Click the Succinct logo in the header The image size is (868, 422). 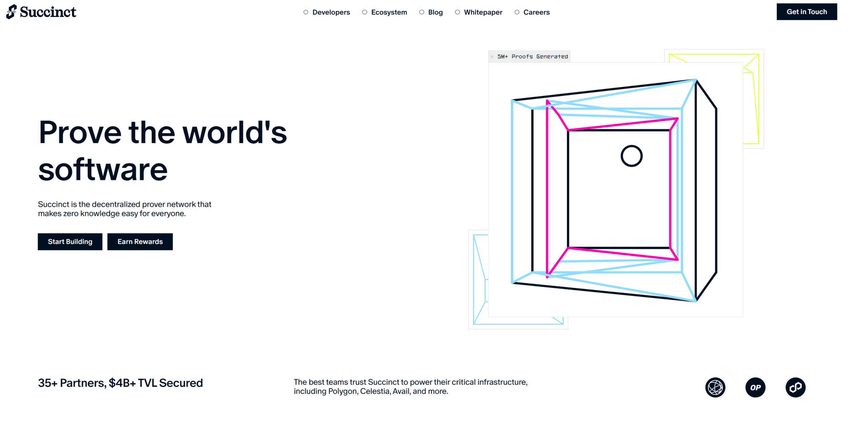(x=41, y=12)
